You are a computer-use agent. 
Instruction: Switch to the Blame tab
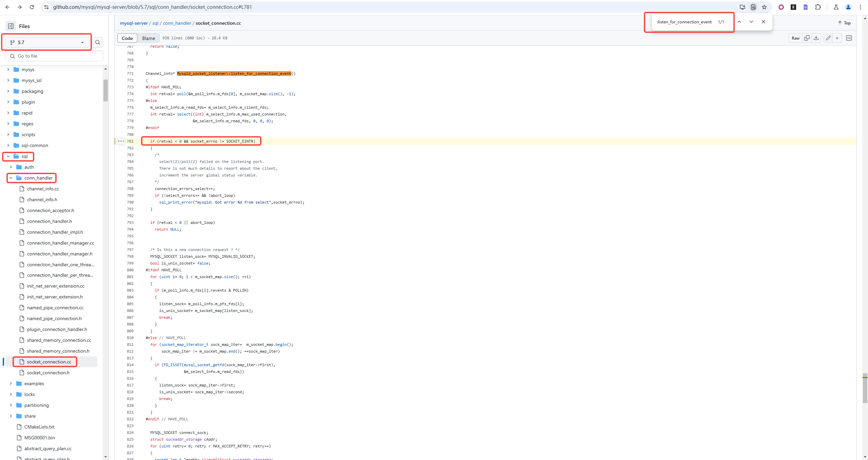click(149, 38)
